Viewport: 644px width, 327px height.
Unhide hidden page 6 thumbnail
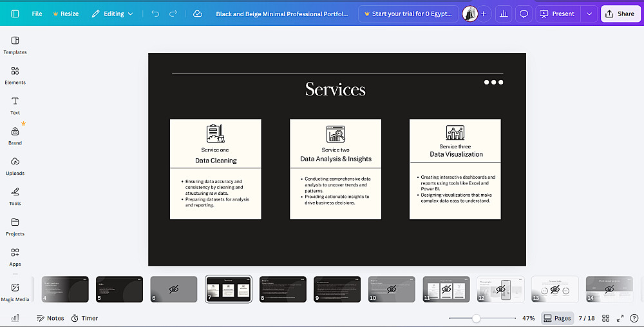point(174,289)
